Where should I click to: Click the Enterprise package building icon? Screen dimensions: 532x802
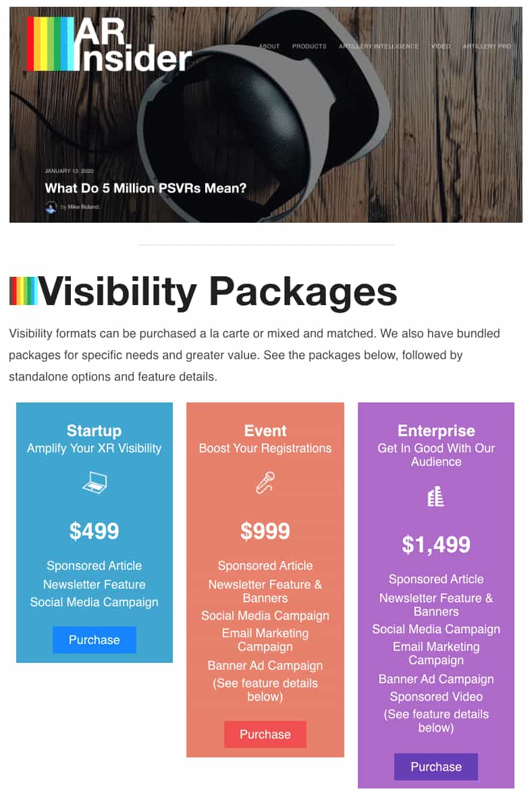pos(436,497)
